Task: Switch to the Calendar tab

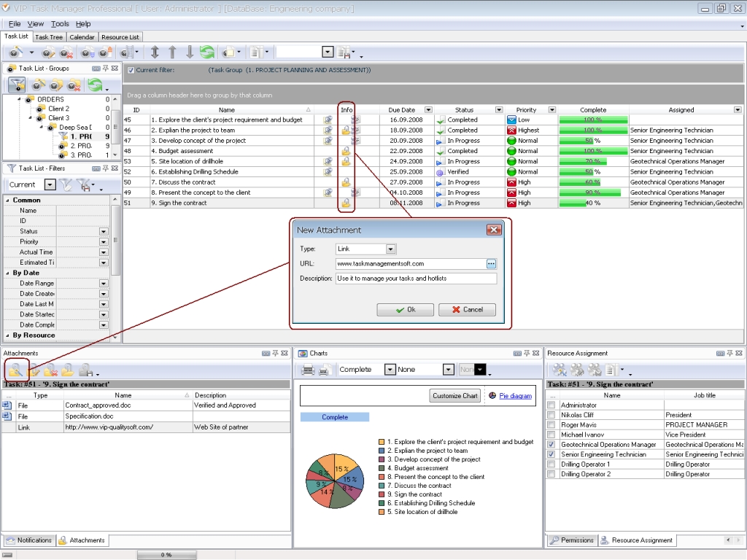Action: tap(82, 37)
